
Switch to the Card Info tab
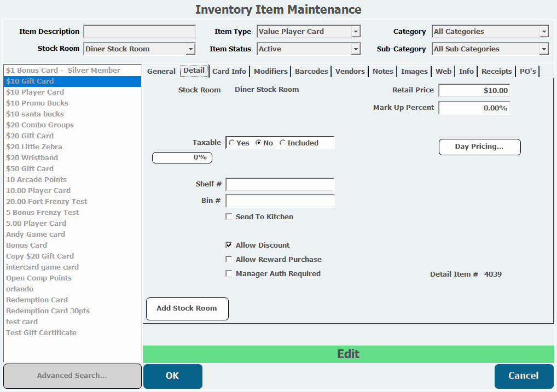click(229, 72)
